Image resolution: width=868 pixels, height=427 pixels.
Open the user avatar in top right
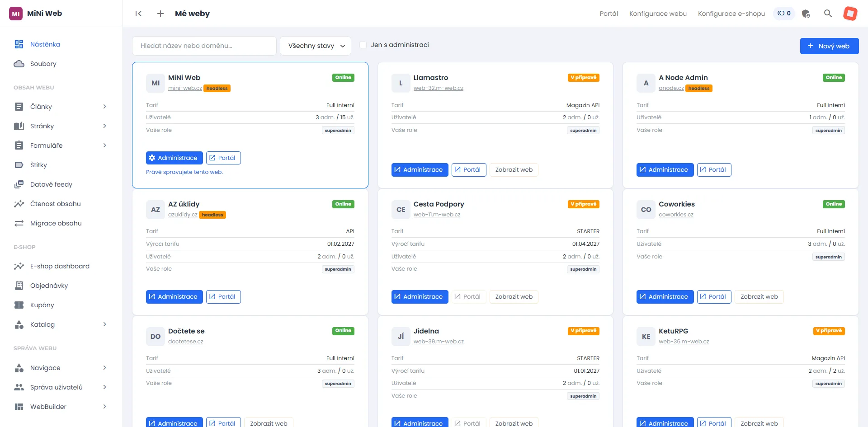click(850, 14)
